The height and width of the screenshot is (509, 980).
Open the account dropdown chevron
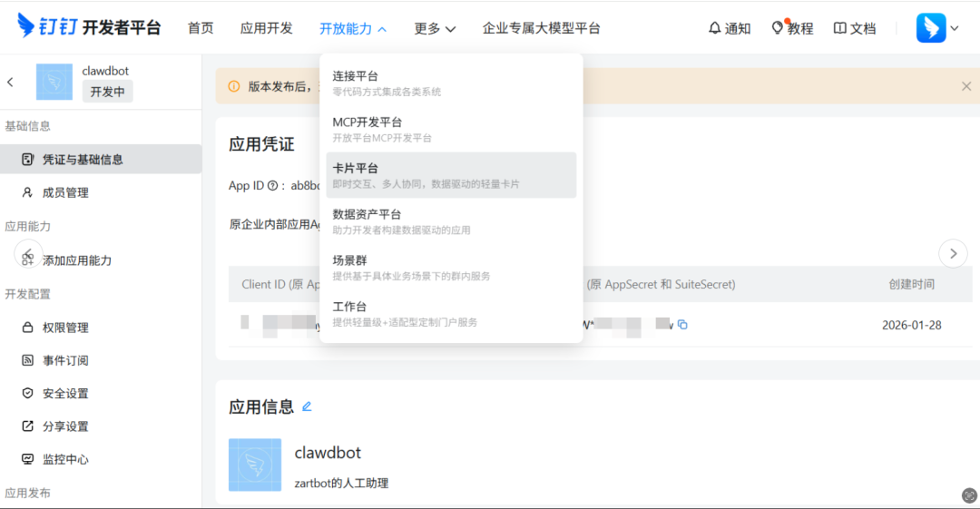click(955, 28)
